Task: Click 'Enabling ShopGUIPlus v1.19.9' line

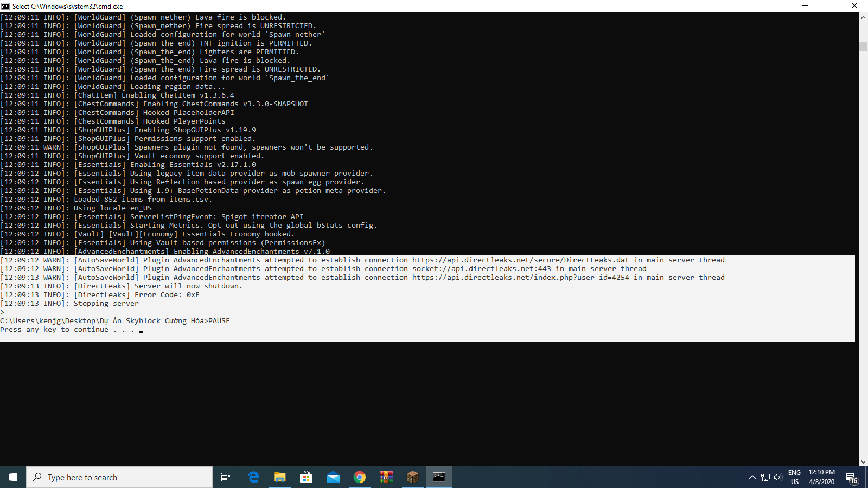Action: (128, 130)
